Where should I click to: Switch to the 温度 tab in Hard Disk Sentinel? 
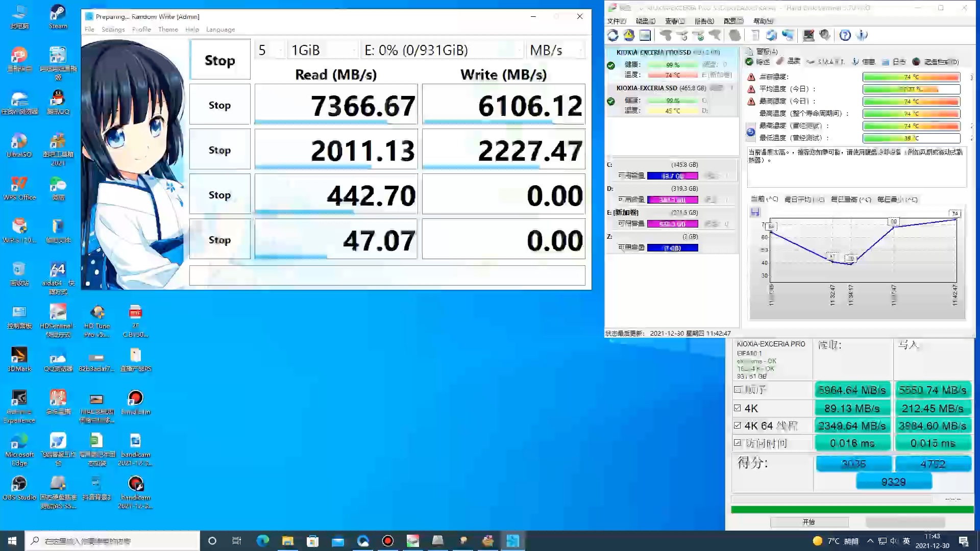tap(789, 62)
